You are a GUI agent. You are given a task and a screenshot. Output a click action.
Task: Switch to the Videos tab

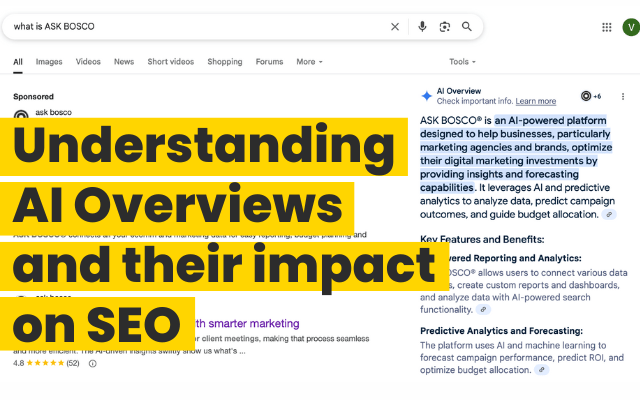pyautogui.click(x=88, y=62)
